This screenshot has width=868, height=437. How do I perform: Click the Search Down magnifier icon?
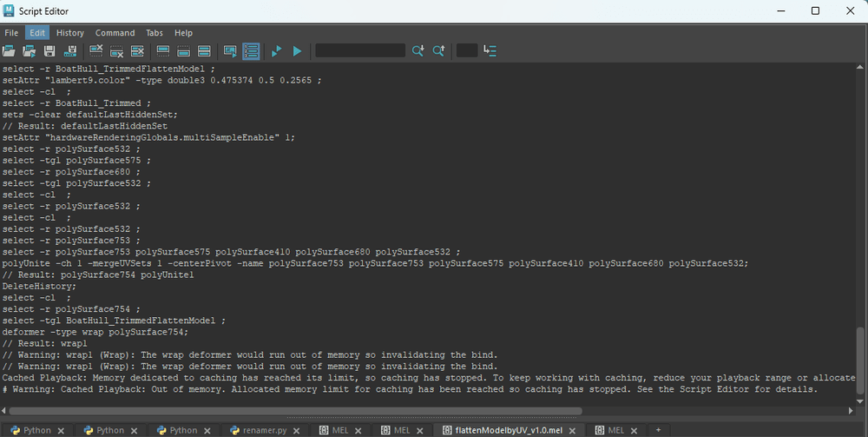pyautogui.click(x=418, y=51)
